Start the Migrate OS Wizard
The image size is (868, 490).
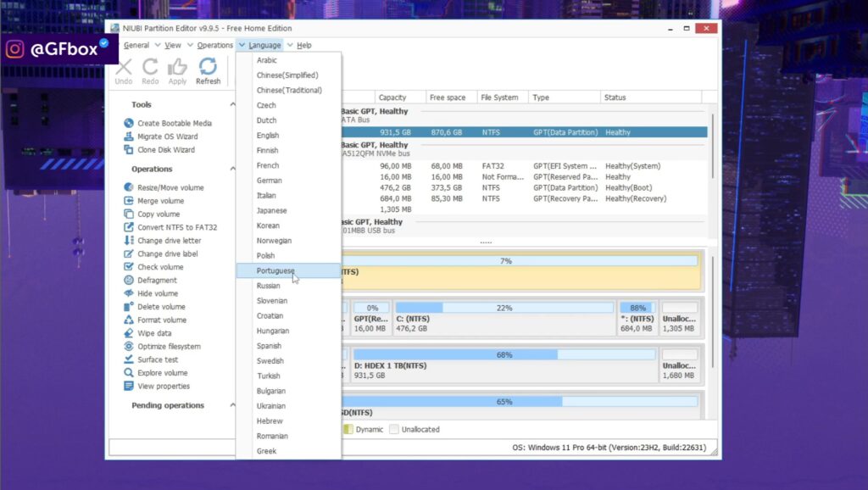tap(161, 136)
